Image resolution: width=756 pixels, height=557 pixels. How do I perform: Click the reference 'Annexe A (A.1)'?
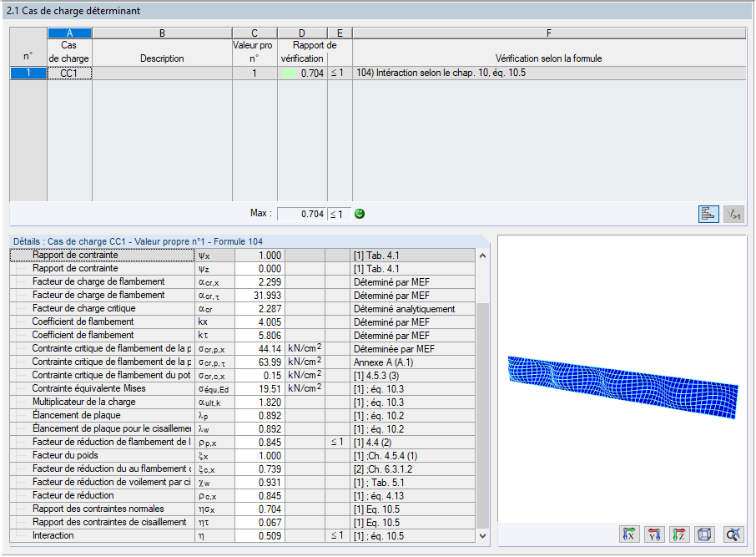[383, 362]
